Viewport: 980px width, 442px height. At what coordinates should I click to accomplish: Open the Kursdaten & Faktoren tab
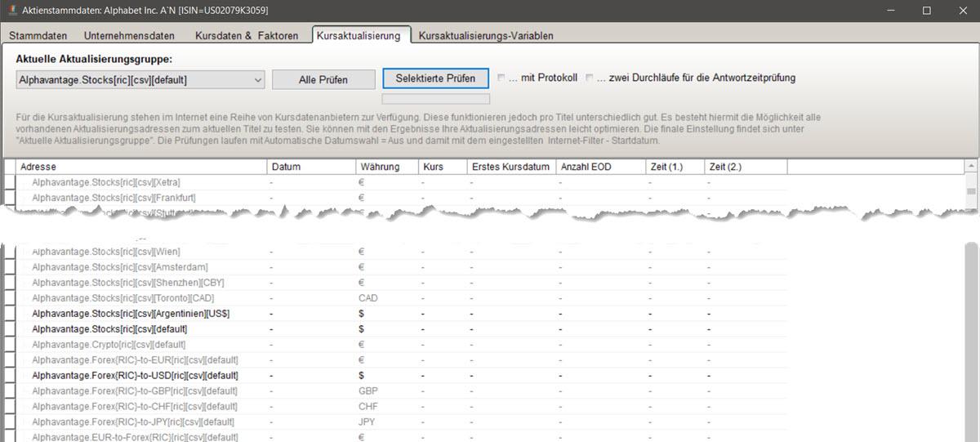pyautogui.click(x=247, y=36)
